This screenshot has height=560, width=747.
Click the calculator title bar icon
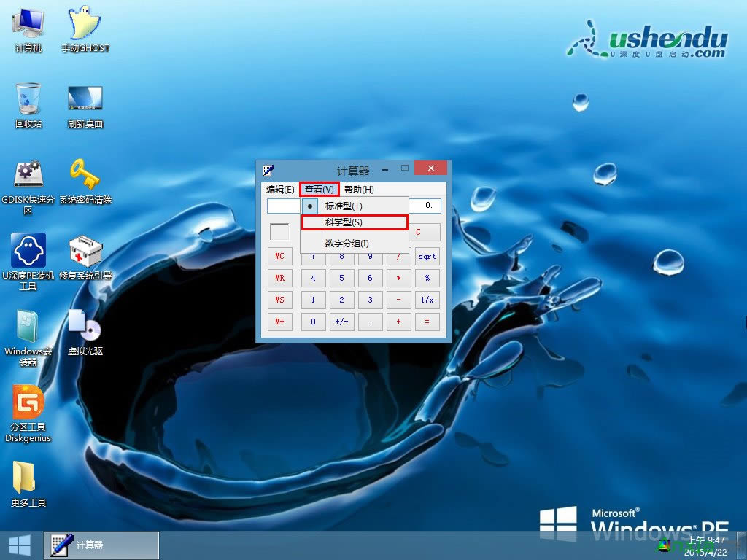pos(268,170)
